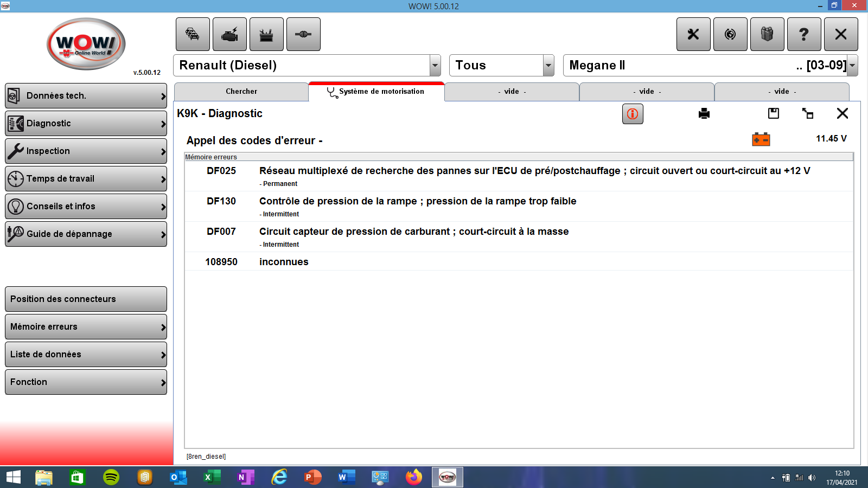
Task: Expand the Conseils et infos menu
Action: 86,207
